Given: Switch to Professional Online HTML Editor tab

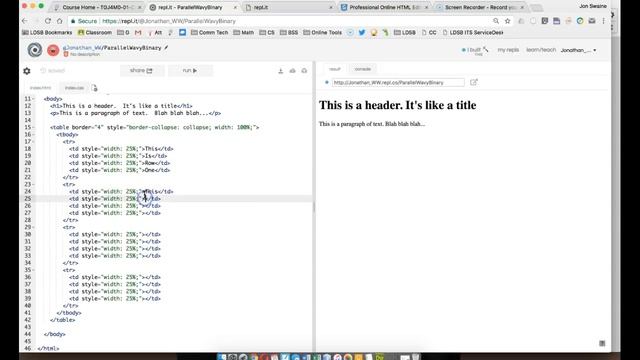Looking at the screenshot, I should pyautogui.click(x=384, y=7).
